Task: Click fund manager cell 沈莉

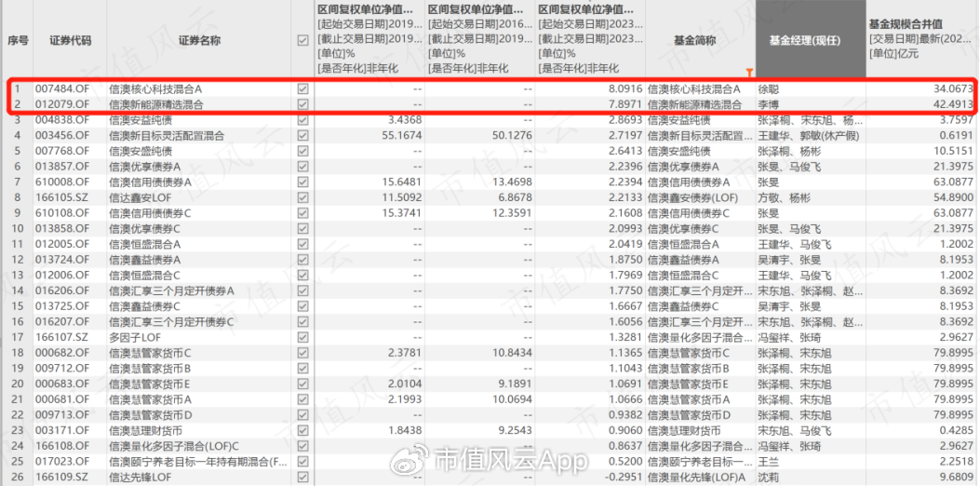Action: click(770, 478)
